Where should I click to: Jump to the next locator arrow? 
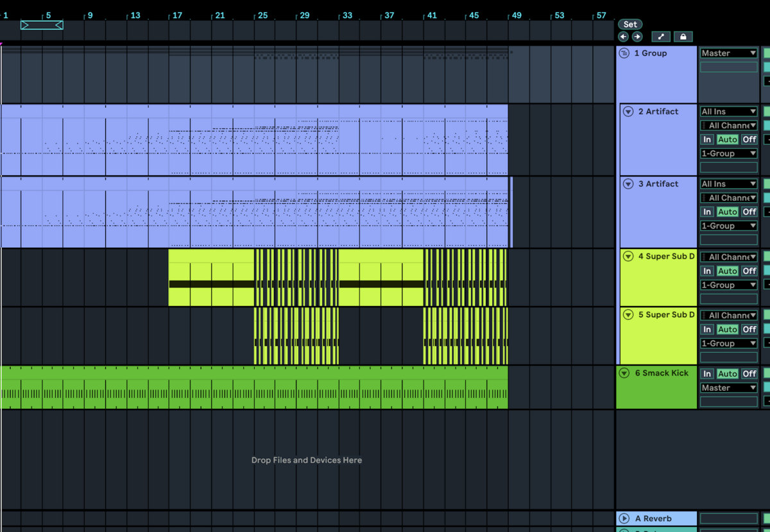point(637,37)
